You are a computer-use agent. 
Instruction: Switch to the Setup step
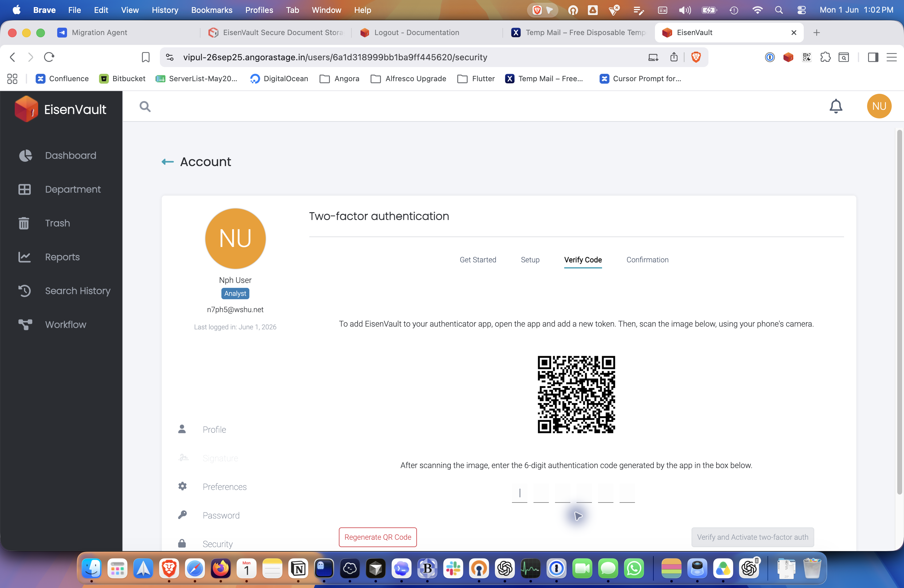tap(530, 260)
